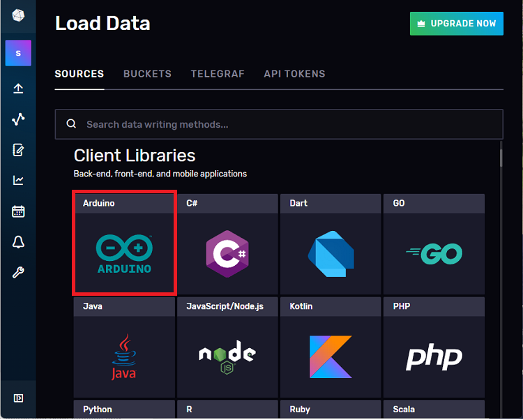523x420 pixels.
Task: Select the Java client library logo
Action: coord(123,357)
